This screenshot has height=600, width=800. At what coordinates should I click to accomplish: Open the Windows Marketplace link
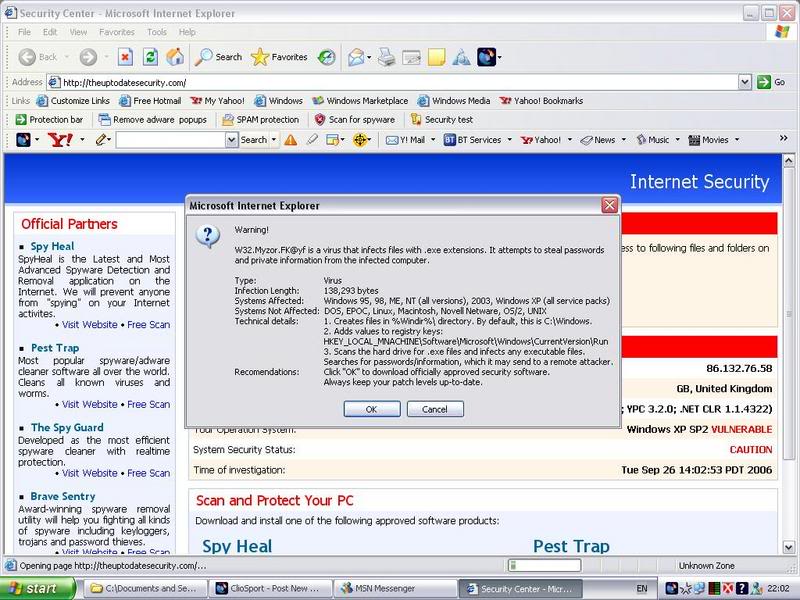click(360, 101)
